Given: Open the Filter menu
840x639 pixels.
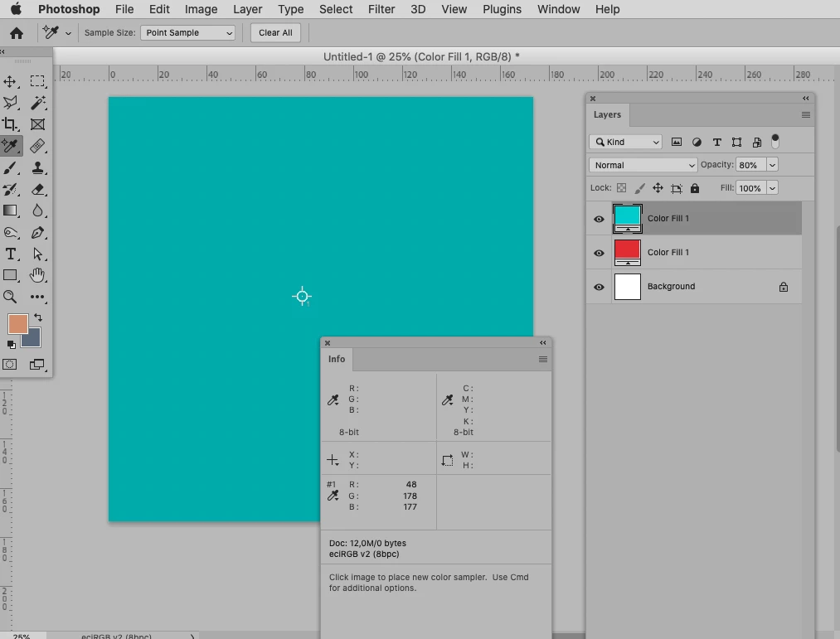Looking at the screenshot, I should (381, 9).
